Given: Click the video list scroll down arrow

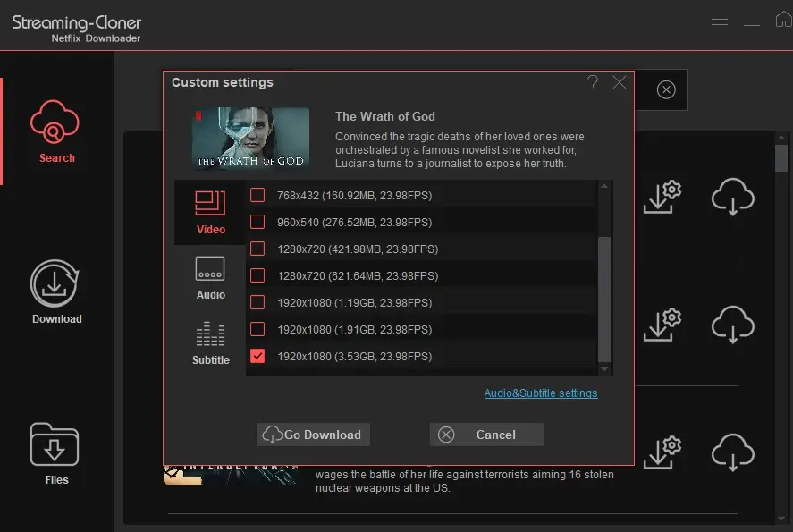Looking at the screenshot, I should [604, 369].
